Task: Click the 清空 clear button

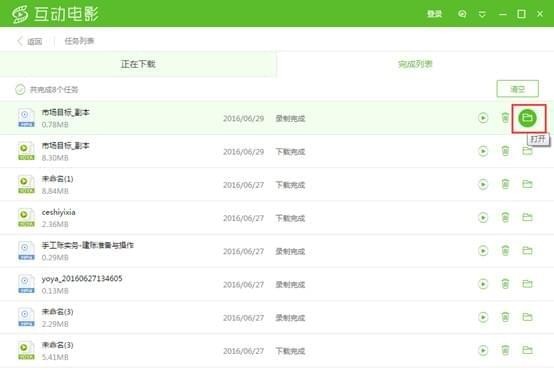Action: tap(517, 89)
